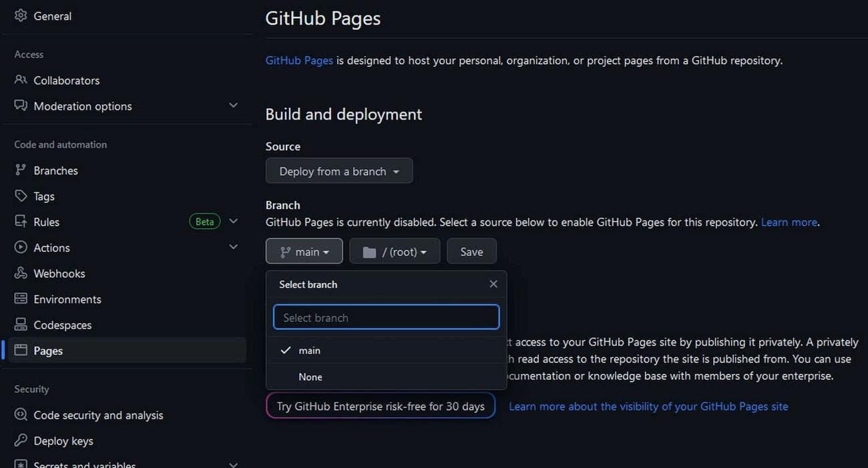Screen dimensions: 868x468
Task: Click the Webhooks icon in sidebar
Action: pyautogui.click(x=21, y=273)
